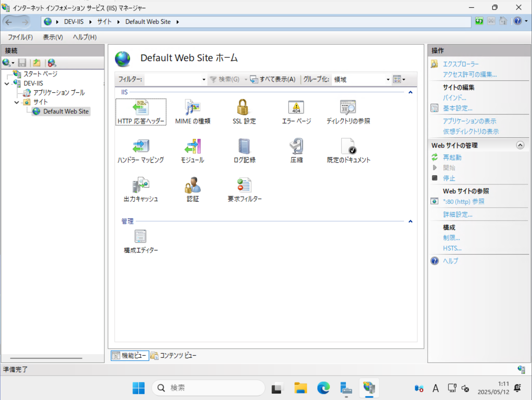Click the save connections disk icon

22,63
